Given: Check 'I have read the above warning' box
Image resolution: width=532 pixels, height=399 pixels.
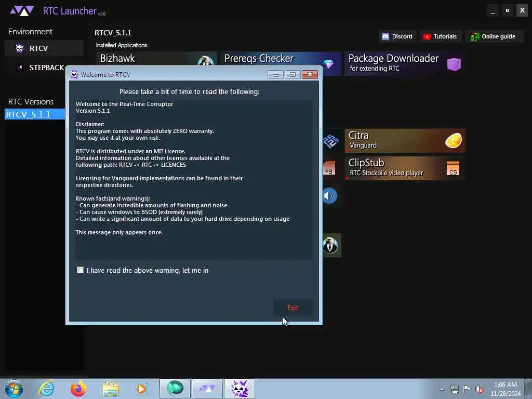Looking at the screenshot, I should (80, 270).
